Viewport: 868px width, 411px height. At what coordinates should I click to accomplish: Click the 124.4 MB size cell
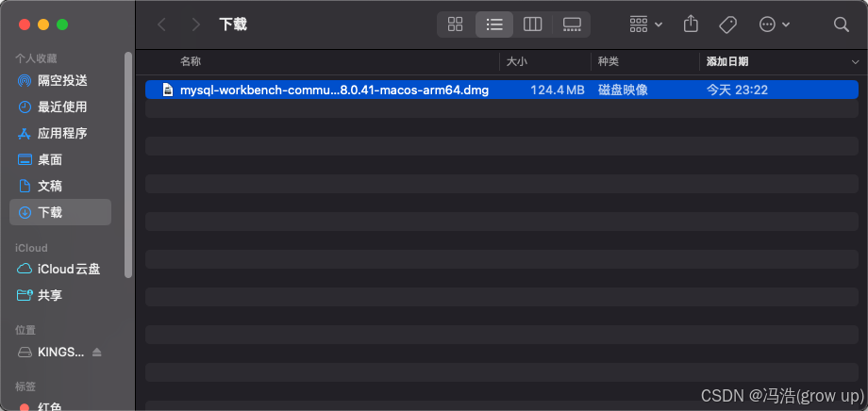pyautogui.click(x=558, y=90)
